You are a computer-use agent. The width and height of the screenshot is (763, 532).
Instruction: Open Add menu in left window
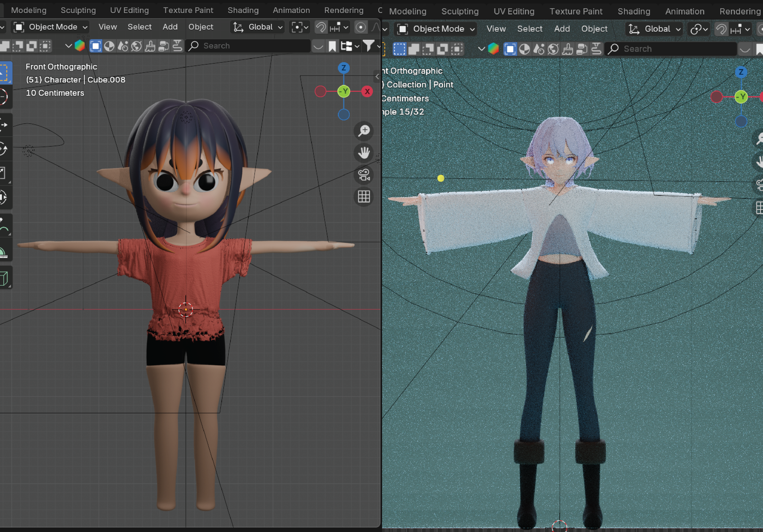click(x=170, y=27)
